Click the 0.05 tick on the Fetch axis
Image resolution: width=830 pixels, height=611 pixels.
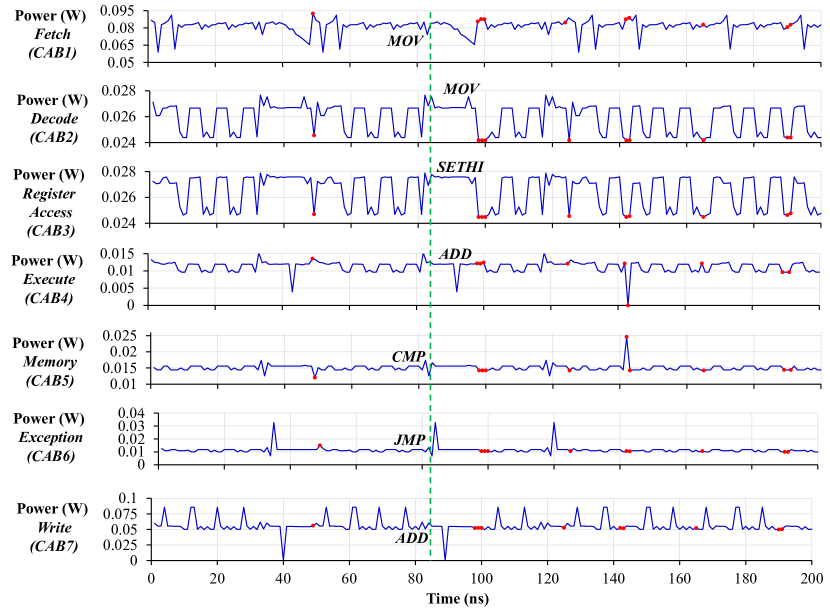(x=121, y=62)
